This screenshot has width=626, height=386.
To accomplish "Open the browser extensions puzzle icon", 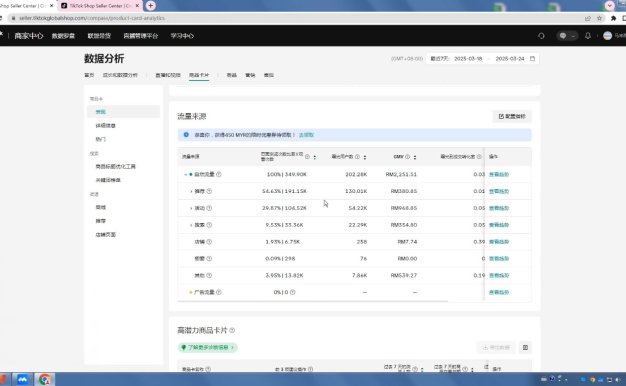I will [x=613, y=18].
